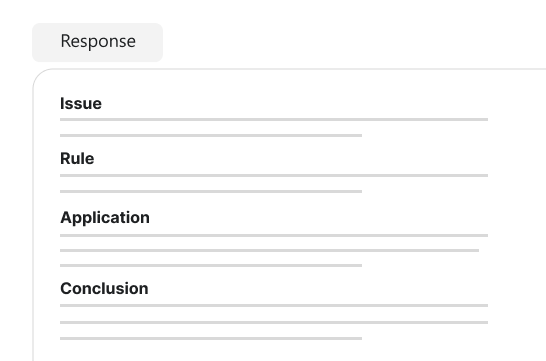The height and width of the screenshot is (361, 546).
Task: Click the Conclusion heading
Action: point(104,288)
